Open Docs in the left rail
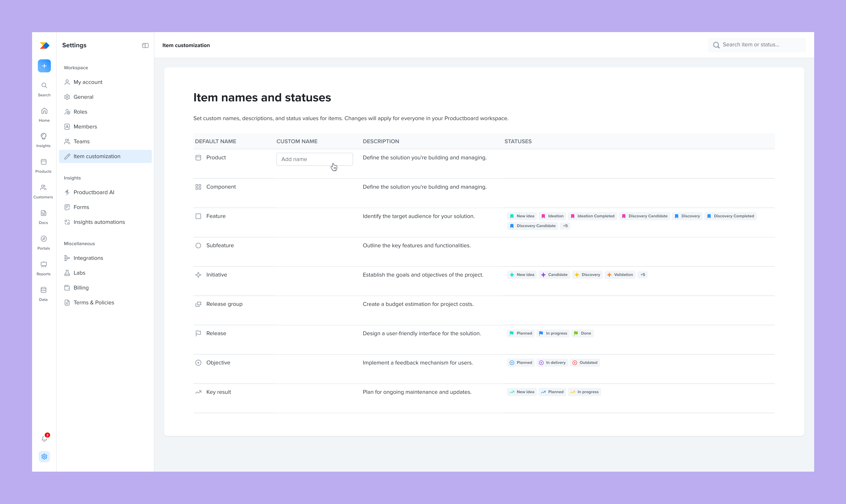Image resolution: width=846 pixels, height=504 pixels. [x=43, y=217]
